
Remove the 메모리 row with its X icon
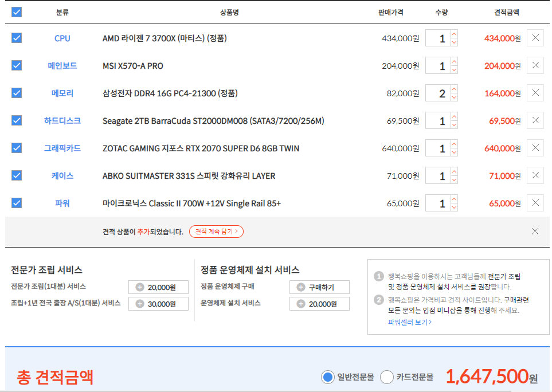(x=535, y=93)
